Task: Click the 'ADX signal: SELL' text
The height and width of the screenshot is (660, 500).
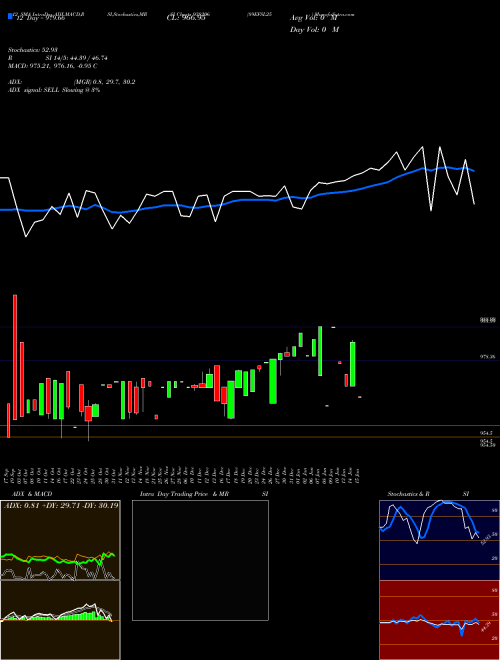Action: (34, 90)
